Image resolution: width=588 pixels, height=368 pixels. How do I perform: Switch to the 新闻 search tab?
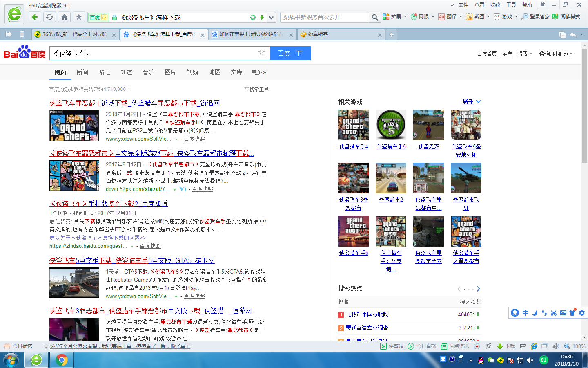click(82, 72)
